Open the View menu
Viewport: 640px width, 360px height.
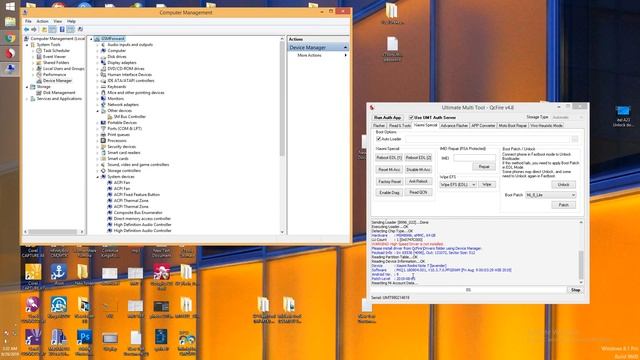[x=58, y=21]
